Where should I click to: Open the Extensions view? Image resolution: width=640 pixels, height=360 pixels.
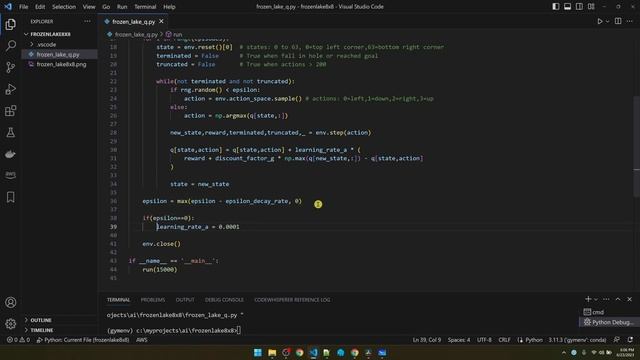(11, 111)
